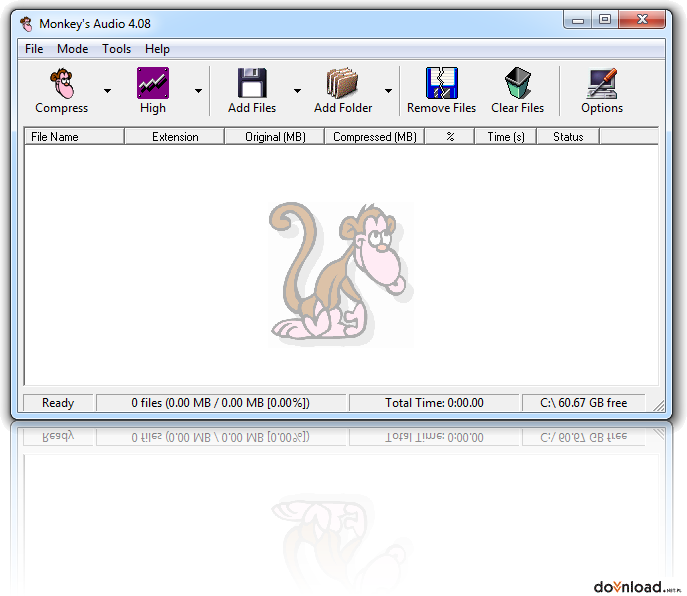Viewport: 687px width, 596px height.
Task: Click the 'C:\ 60.67 GB free' status panel
Action: point(584,403)
